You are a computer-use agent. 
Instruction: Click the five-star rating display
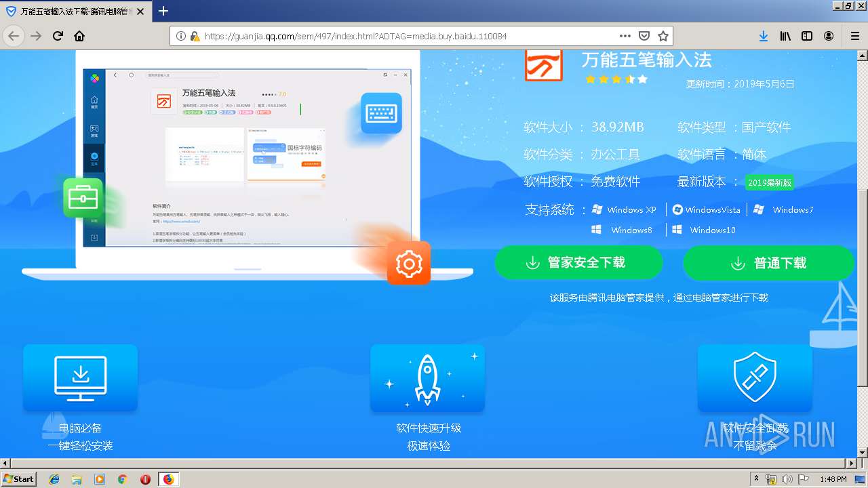click(616, 79)
